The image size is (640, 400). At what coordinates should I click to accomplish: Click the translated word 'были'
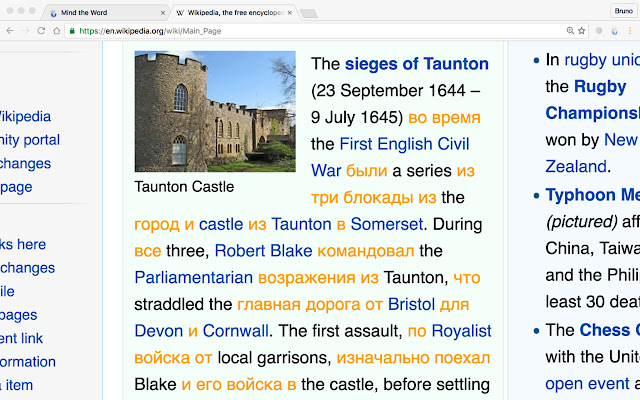[367, 171]
